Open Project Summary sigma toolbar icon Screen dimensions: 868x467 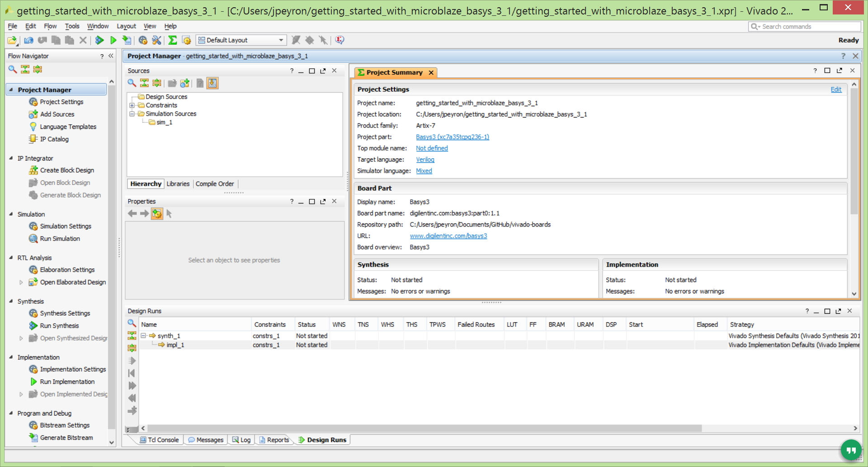(173, 40)
